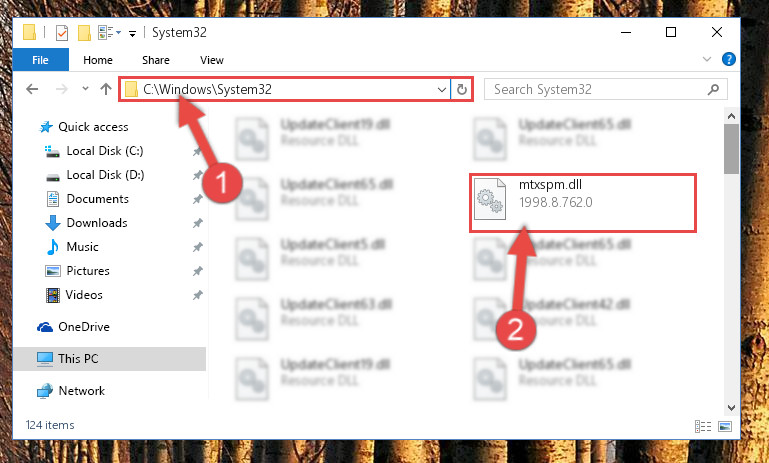Click inside the Search System32 field
The height and width of the screenshot is (463, 769).
point(596,89)
